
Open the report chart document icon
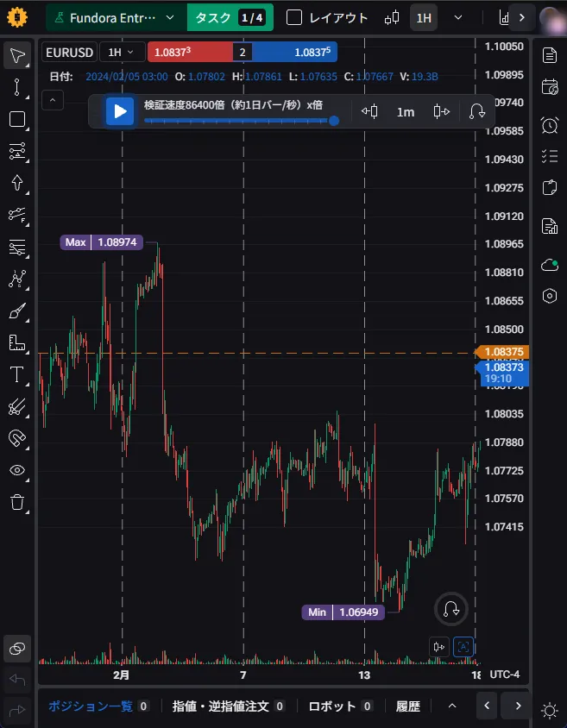[550, 226]
